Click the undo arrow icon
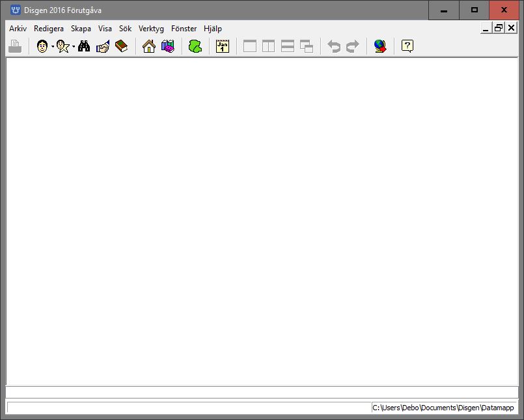This screenshot has height=420, width=524. tap(334, 46)
